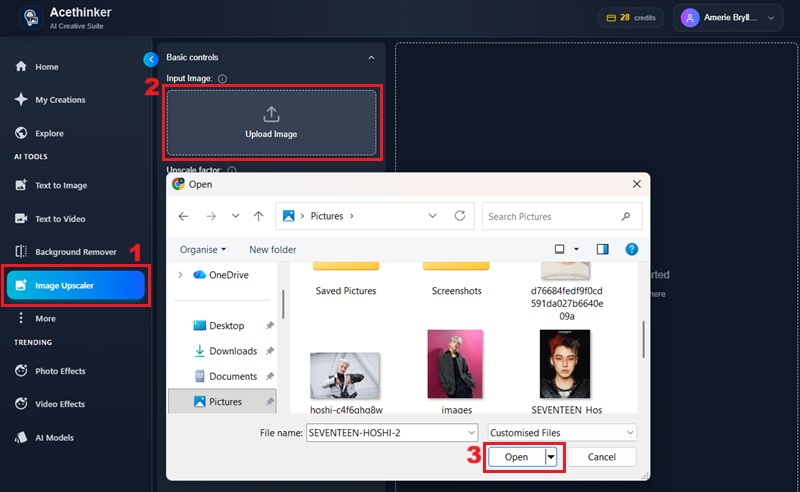
Task: Click the Cancel button
Action: pos(601,457)
